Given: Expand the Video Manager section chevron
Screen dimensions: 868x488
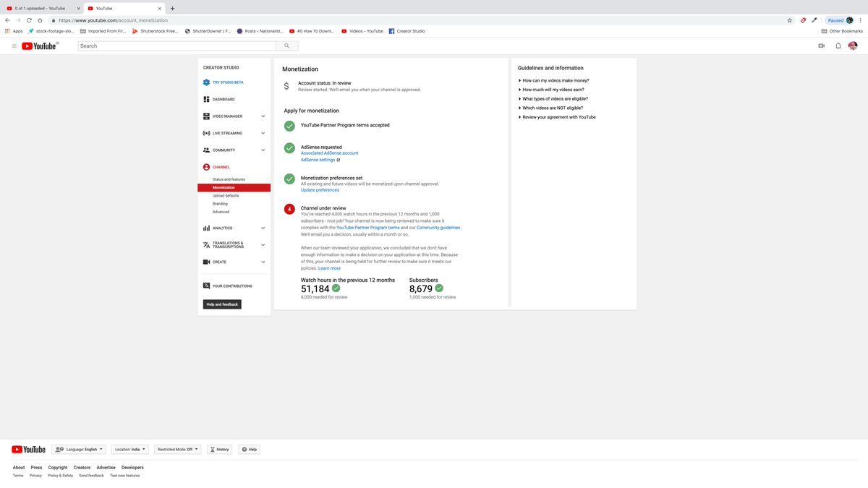Looking at the screenshot, I should [263, 116].
